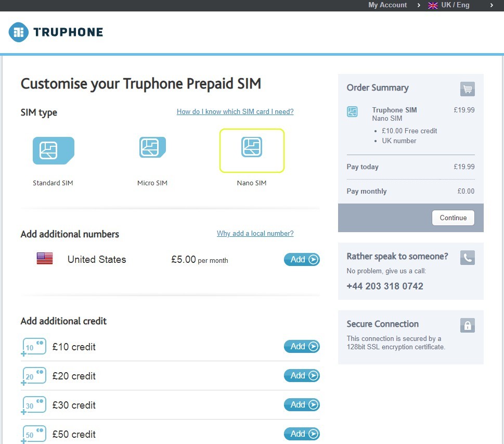The width and height of the screenshot is (504, 444).
Task: Click the £10 credit card icon
Action: pyautogui.click(x=34, y=347)
